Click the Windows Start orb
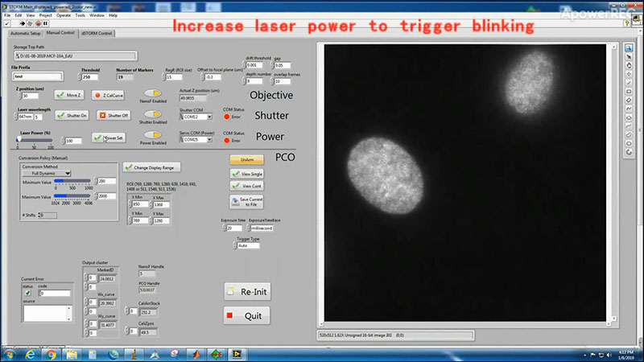Screen dimensions: 644x362 [9, 354]
